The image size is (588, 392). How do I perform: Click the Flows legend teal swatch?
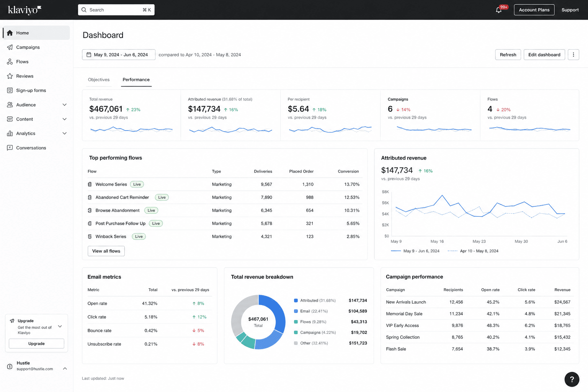296,322
